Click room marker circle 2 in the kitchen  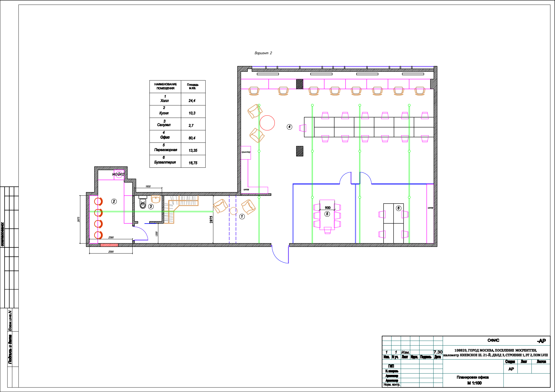[x=114, y=201]
